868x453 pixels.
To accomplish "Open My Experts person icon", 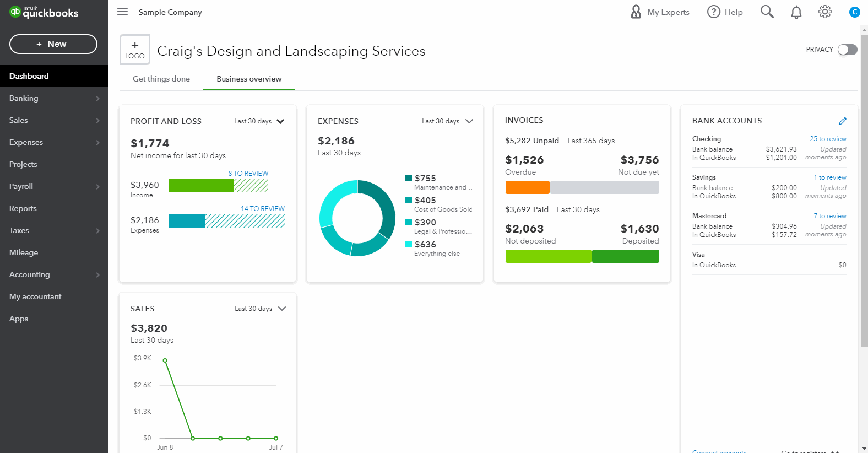I will point(636,12).
